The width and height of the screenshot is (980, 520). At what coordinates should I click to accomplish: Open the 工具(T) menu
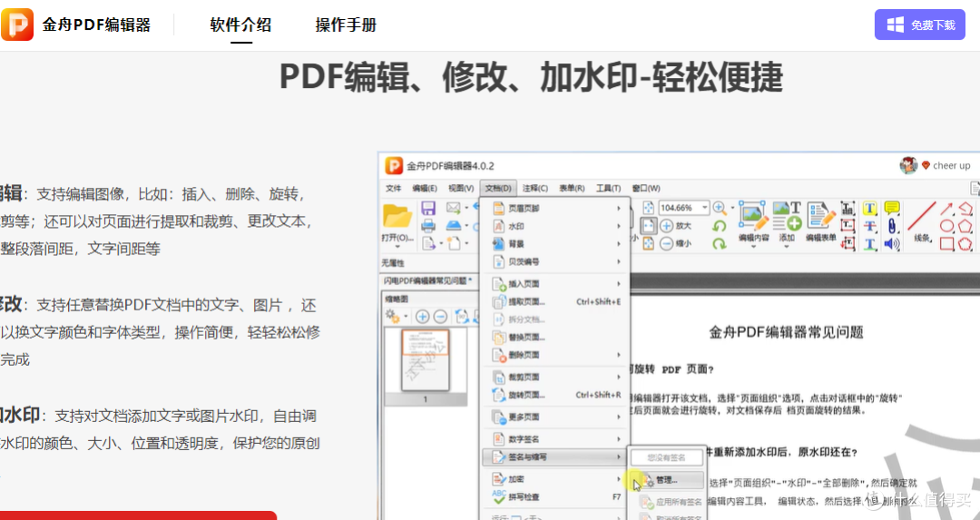coord(608,188)
